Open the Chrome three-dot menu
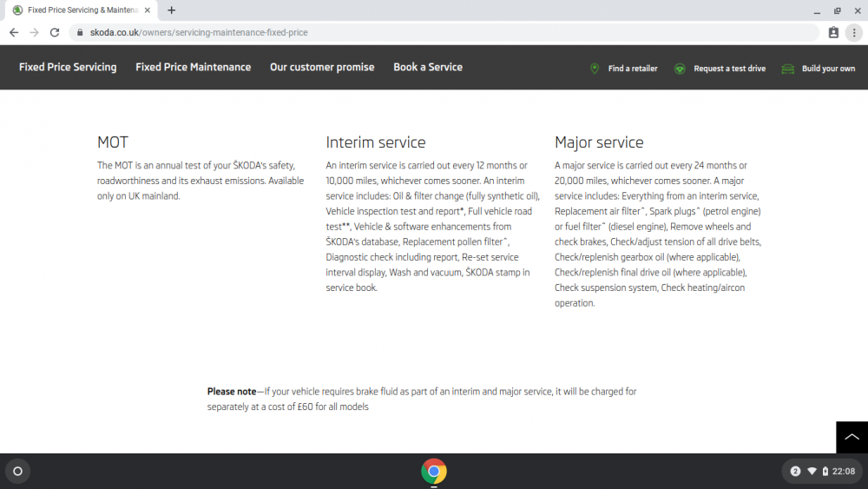 click(854, 33)
